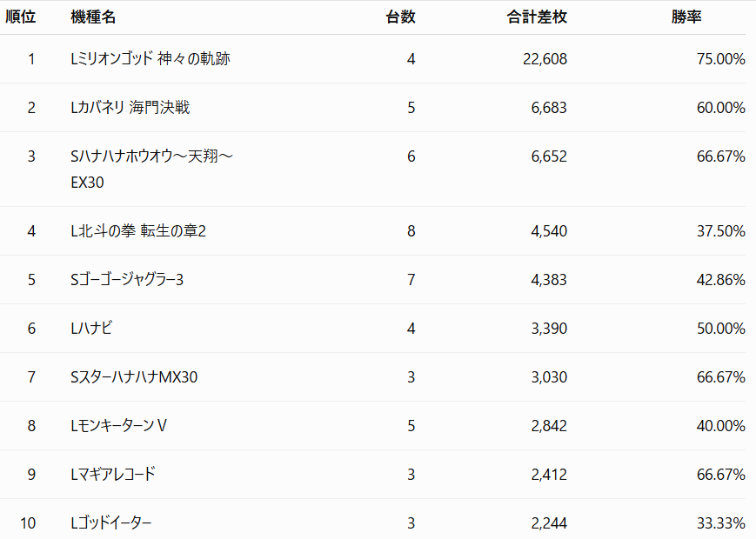Click the 75.00% win rate cell

click(721, 59)
